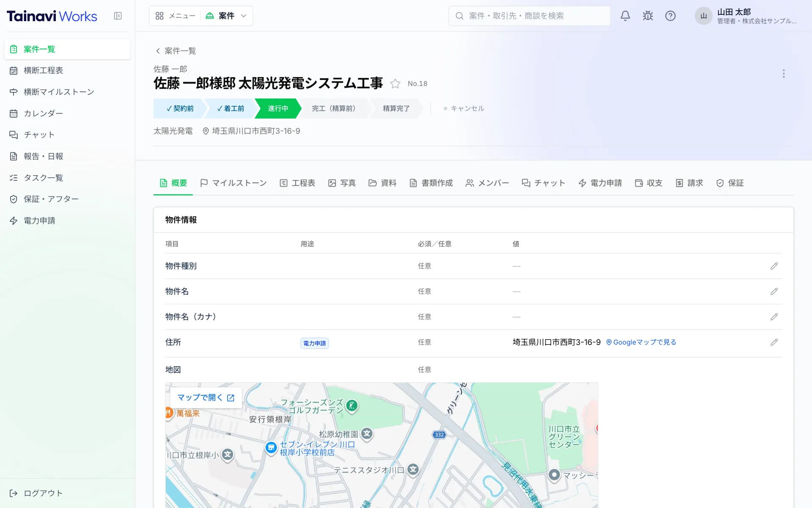
Task: Switch to the 収支 tab
Action: 648,183
